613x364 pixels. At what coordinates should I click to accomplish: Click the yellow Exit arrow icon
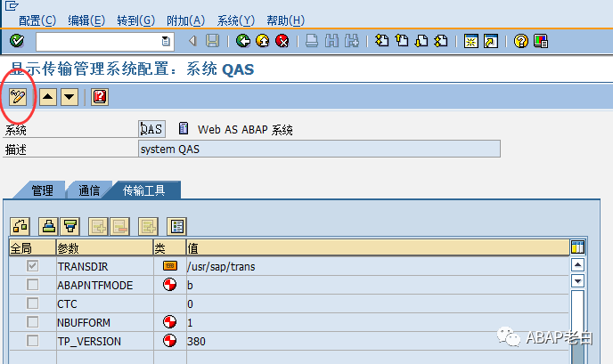pos(263,41)
